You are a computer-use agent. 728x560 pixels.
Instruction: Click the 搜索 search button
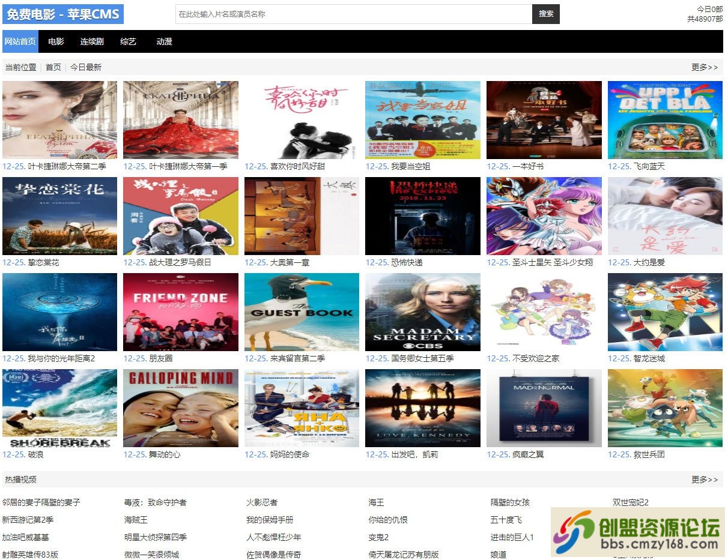click(546, 14)
